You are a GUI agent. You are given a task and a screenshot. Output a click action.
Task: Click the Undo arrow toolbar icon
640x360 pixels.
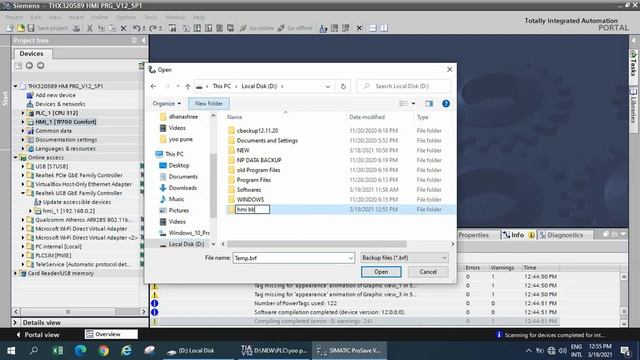coord(136,28)
